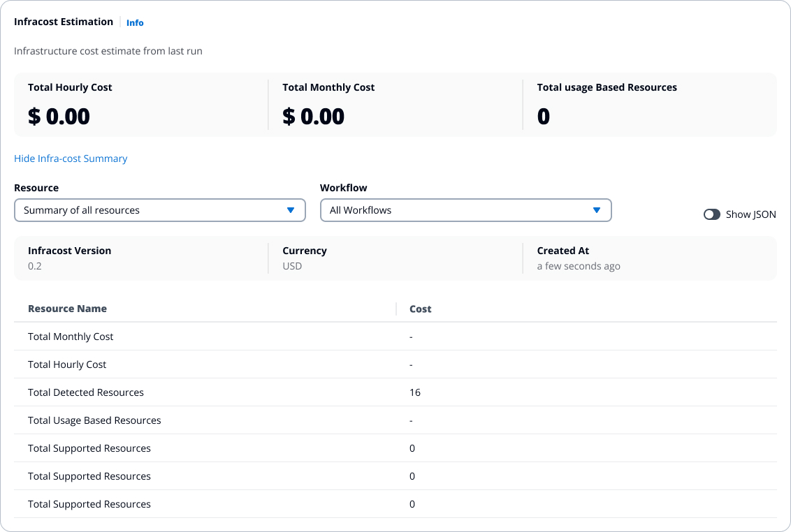Viewport: 791px width, 532px height.
Task: Click the Show JSON label text
Action: [x=750, y=214]
